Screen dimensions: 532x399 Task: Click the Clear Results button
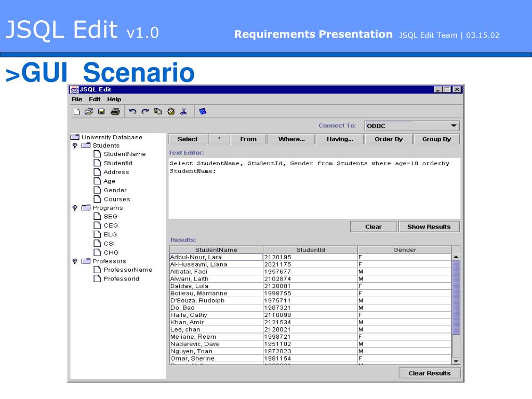[430, 373]
